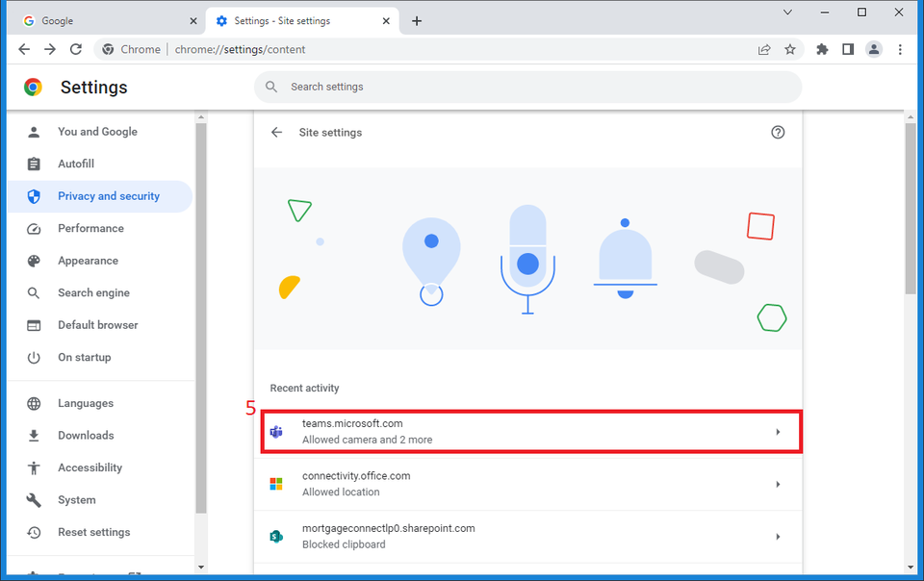Go to Autofill settings

coord(76,164)
